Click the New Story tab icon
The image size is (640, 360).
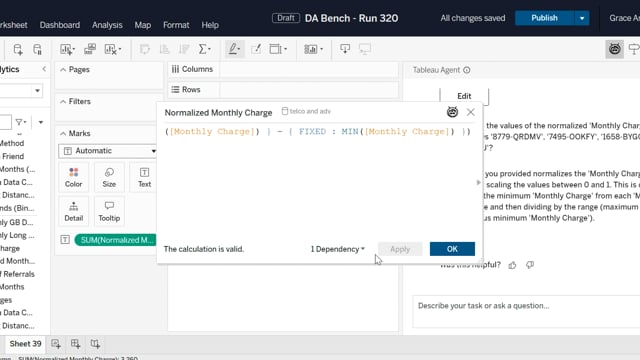point(95,344)
